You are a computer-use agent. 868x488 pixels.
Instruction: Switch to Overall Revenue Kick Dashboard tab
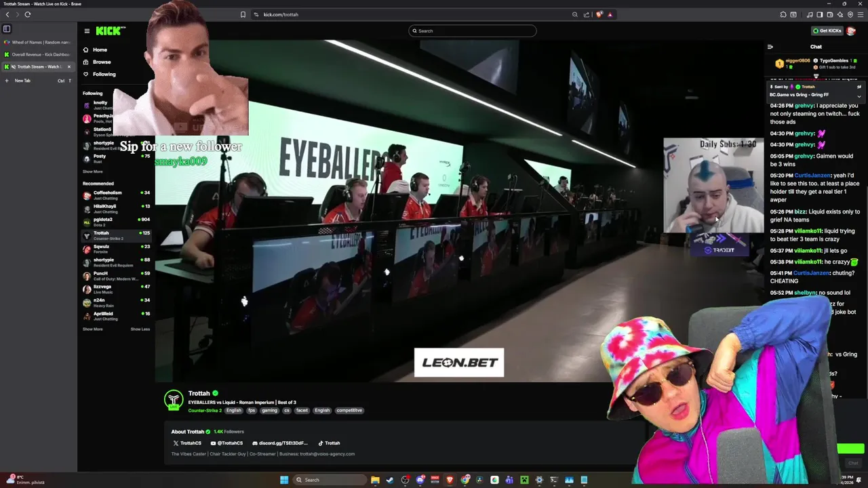click(39, 54)
